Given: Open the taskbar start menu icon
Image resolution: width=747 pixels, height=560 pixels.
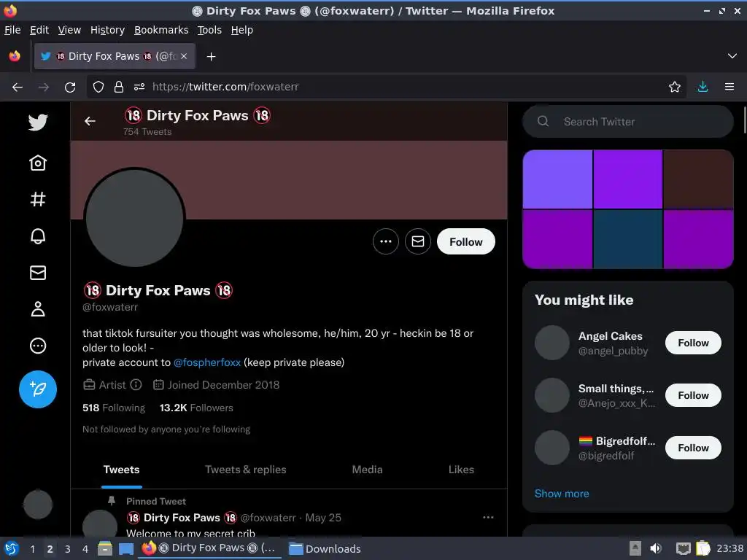Looking at the screenshot, I should coord(12,548).
